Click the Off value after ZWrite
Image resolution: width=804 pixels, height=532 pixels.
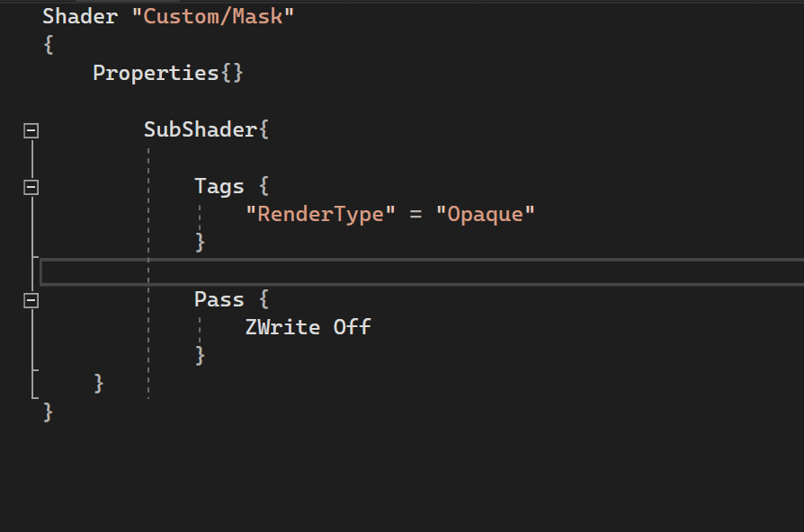[352, 327]
